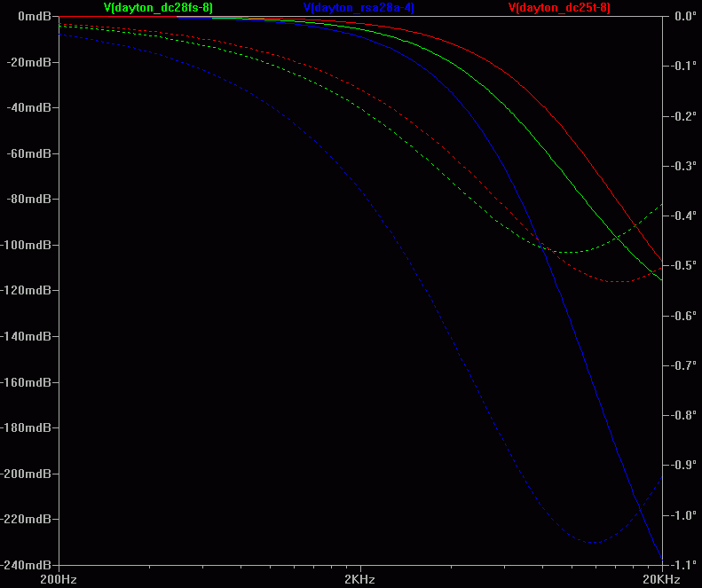The width and height of the screenshot is (702, 588).
Task: Click the -0.8° phase axis label
Action: [x=682, y=415]
